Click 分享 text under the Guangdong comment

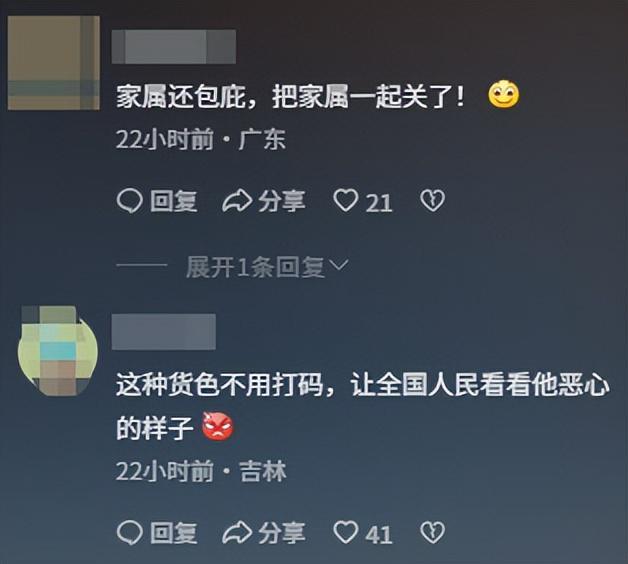pos(282,201)
